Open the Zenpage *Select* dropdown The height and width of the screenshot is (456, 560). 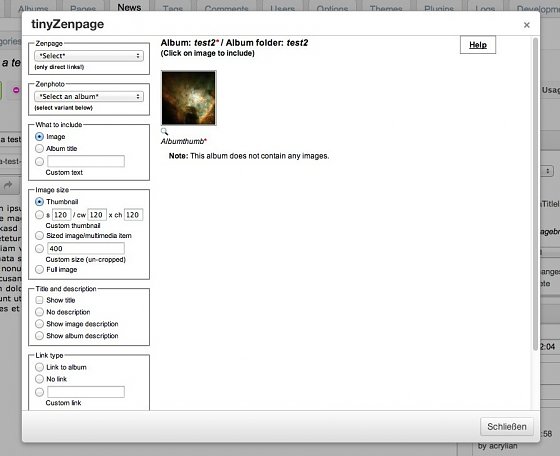[89, 56]
